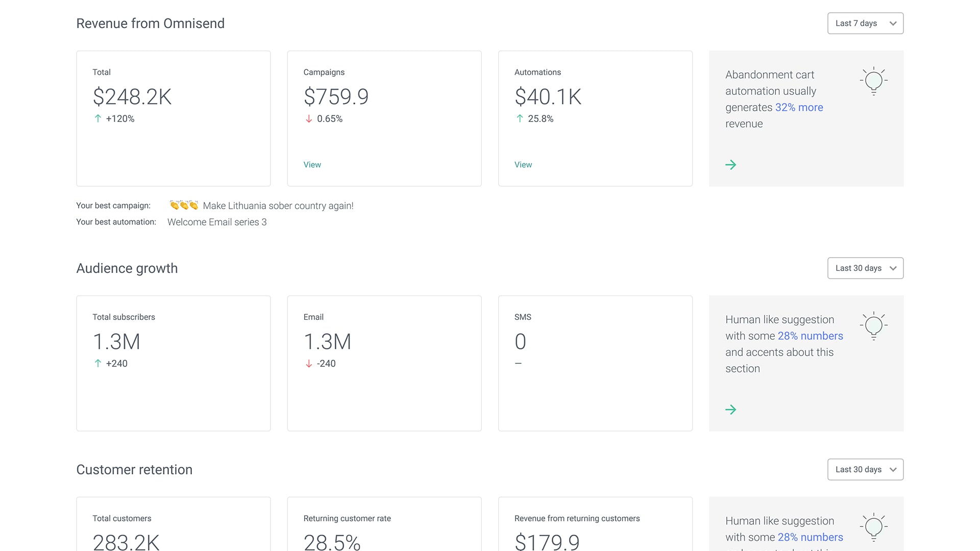Click the clapping hands emoji by best campaign
The height and width of the screenshot is (551, 980).
coord(184,205)
